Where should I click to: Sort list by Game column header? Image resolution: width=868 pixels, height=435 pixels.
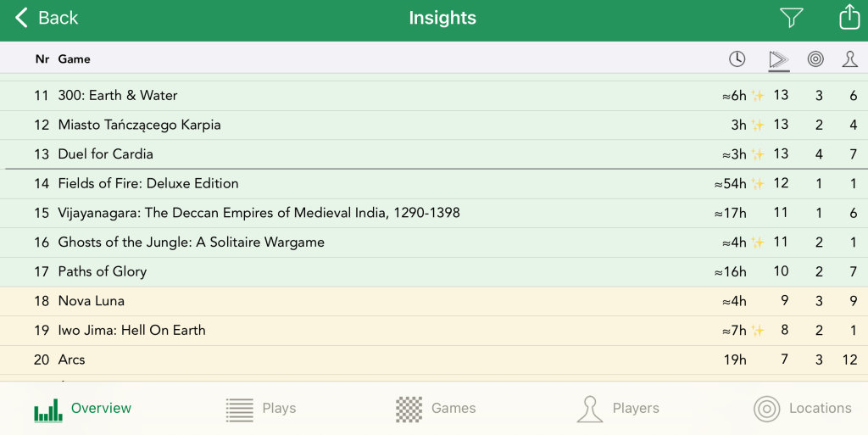coord(75,59)
